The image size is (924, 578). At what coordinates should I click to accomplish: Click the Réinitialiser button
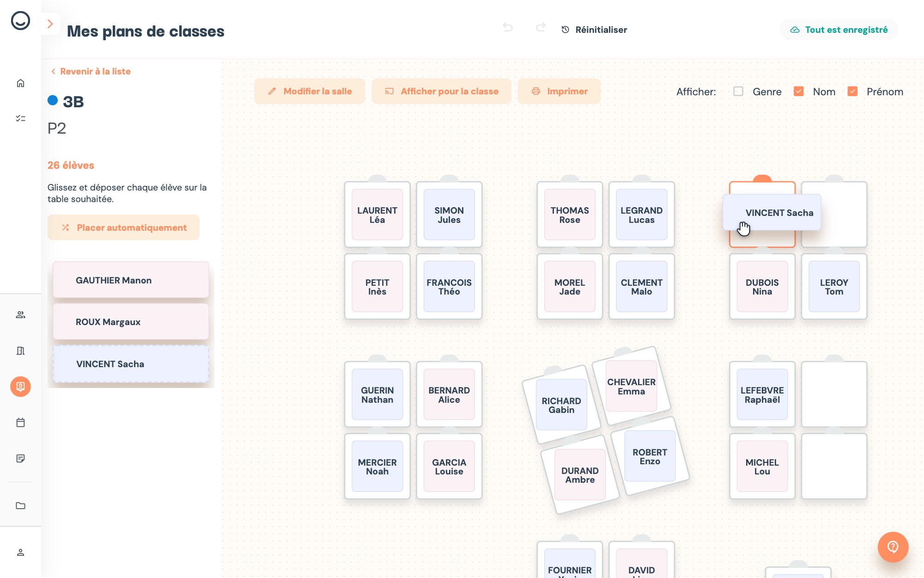[x=594, y=30]
